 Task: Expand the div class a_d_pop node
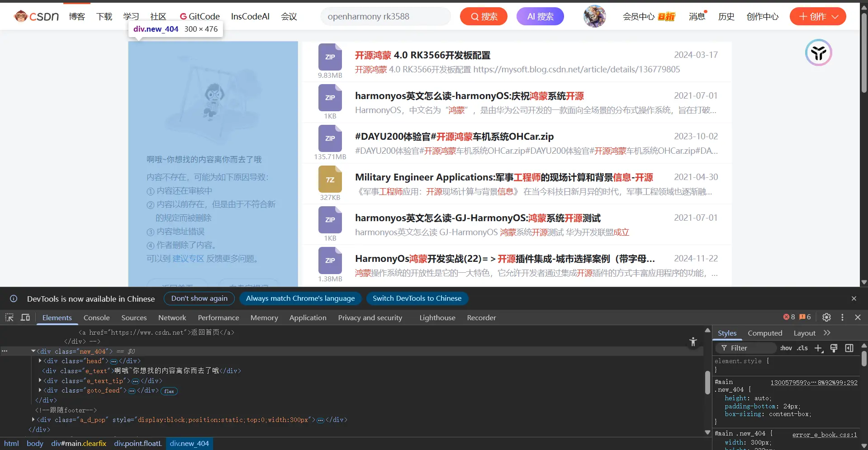pyautogui.click(x=33, y=420)
